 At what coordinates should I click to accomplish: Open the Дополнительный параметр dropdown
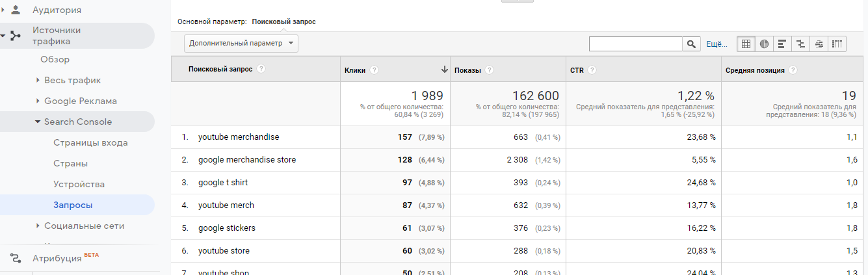241,44
